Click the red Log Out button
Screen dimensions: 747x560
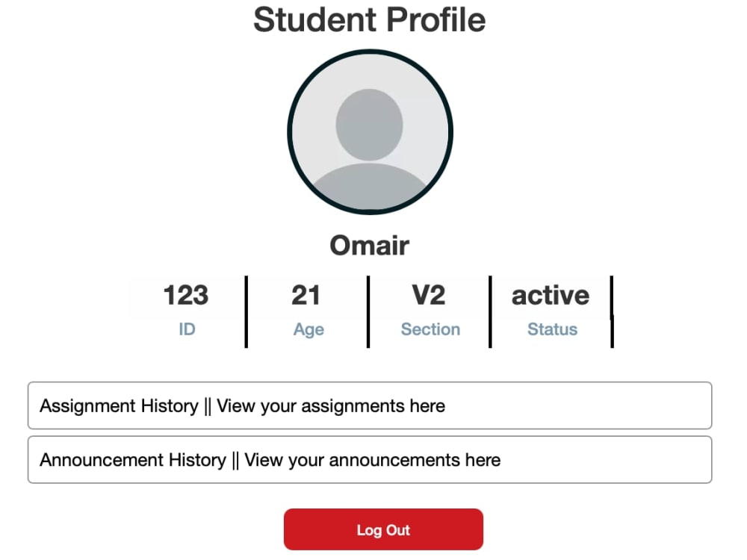(383, 529)
